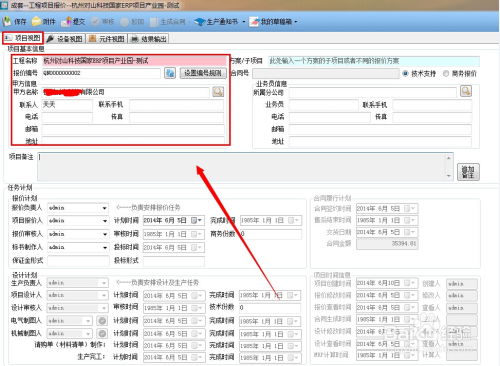Open the calendar for 项目创建时间
The width and height of the screenshot is (500, 366).
coord(410,283)
